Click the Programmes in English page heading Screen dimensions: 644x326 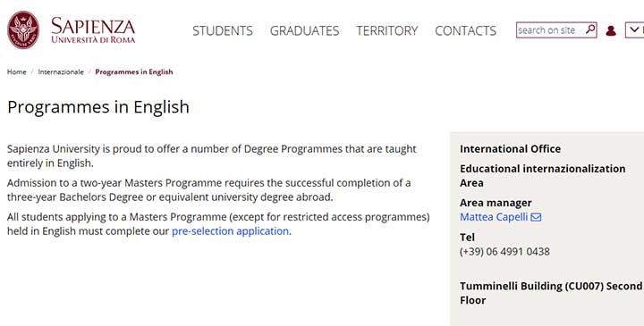point(98,107)
